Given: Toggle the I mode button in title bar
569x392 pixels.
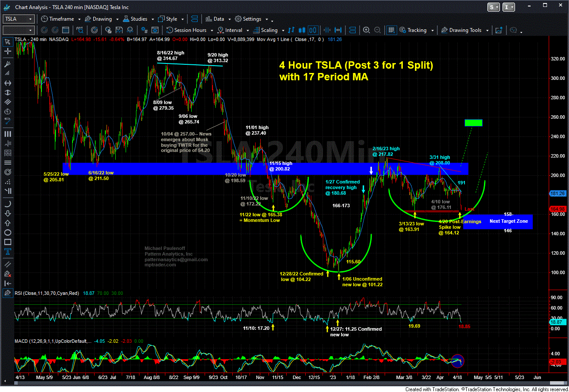Looking at the screenshot, I should tap(509, 7).
